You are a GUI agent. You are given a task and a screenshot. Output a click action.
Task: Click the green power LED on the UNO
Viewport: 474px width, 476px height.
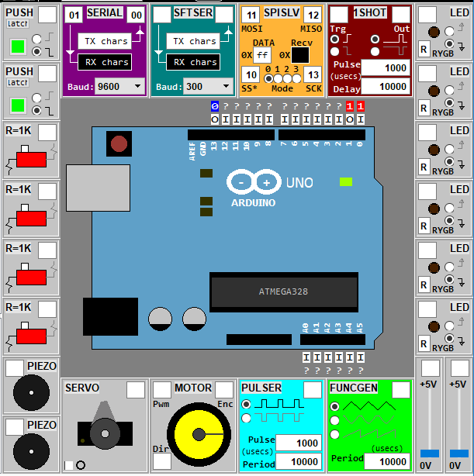coord(346,182)
